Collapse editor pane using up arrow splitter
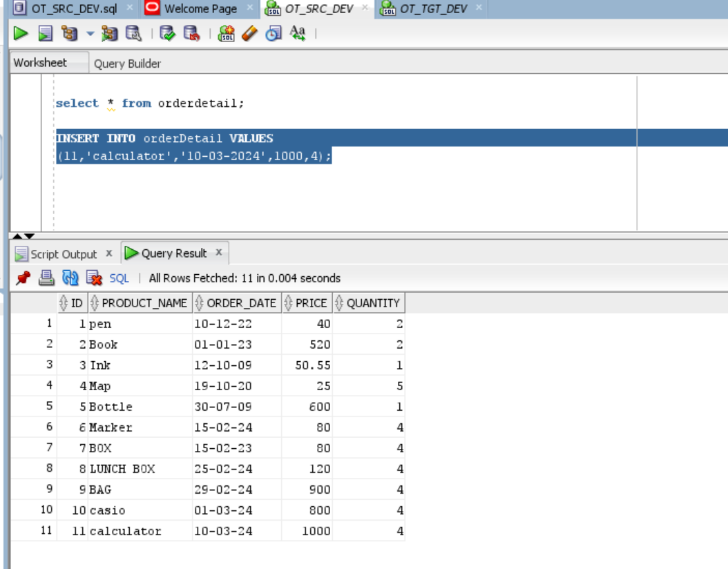The width and height of the screenshot is (728, 569). pyautogui.click(x=17, y=235)
